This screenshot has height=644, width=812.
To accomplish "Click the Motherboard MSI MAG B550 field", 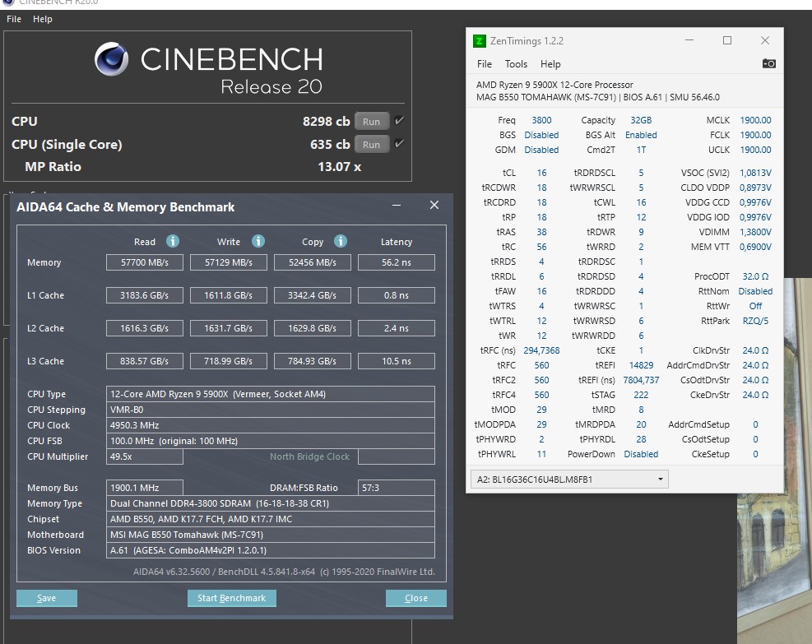I will [271, 535].
